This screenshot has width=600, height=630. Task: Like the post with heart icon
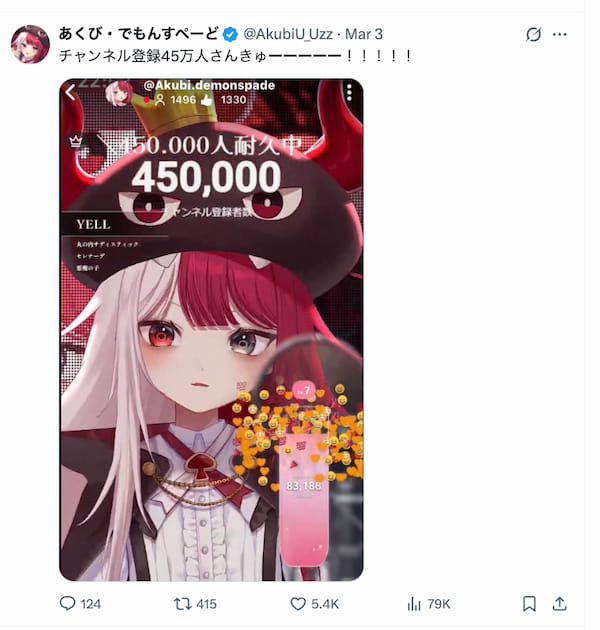coord(298,603)
